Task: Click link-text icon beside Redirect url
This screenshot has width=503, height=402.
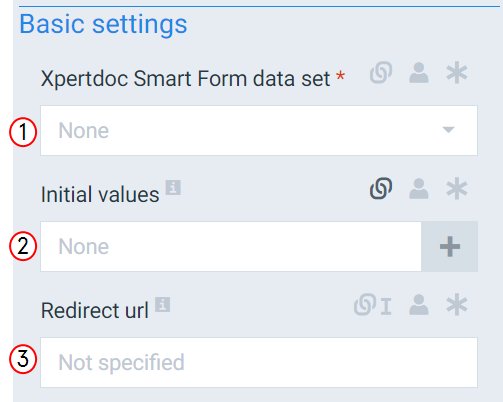Action: [x=373, y=304]
